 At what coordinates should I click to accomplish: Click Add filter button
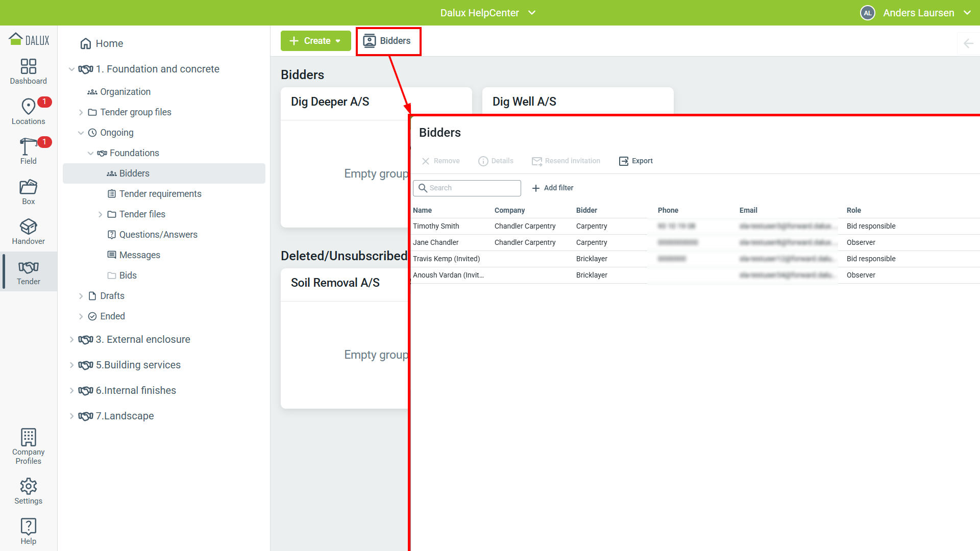pyautogui.click(x=553, y=188)
